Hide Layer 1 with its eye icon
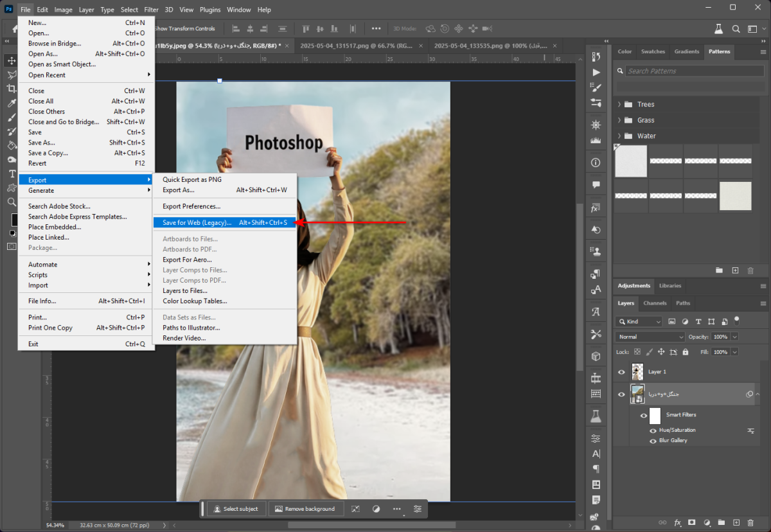 coord(621,372)
